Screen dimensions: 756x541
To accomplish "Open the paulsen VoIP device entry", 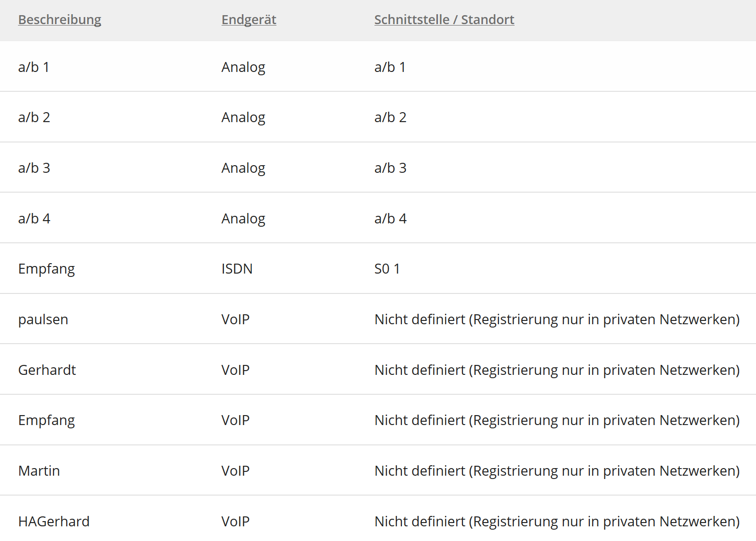I will [x=43, y=319].
